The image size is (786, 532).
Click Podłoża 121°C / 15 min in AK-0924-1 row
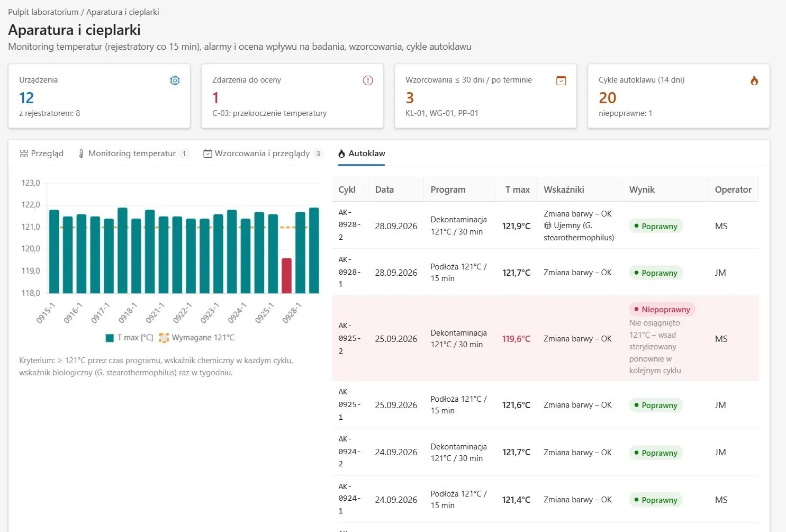[x=458, y=500]
